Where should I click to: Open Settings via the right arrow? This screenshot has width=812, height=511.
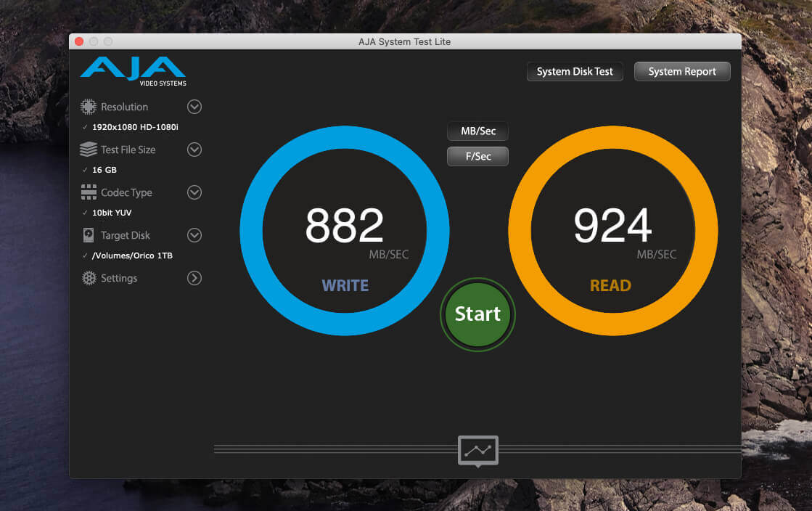194,278
